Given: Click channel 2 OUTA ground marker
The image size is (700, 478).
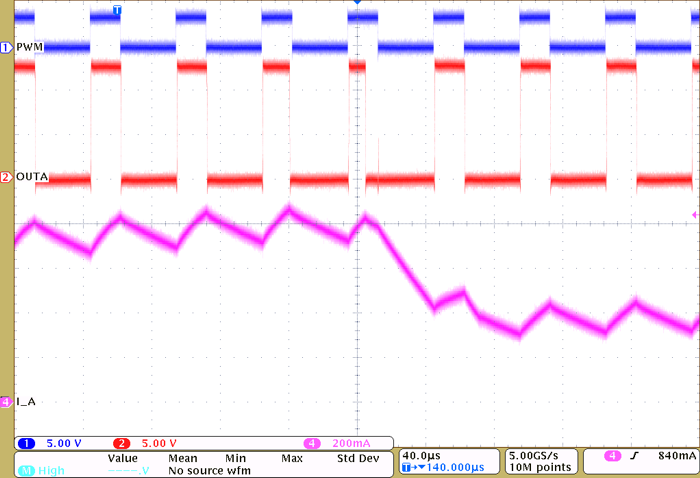Looking at the screenshot, I should click(6, 177).
